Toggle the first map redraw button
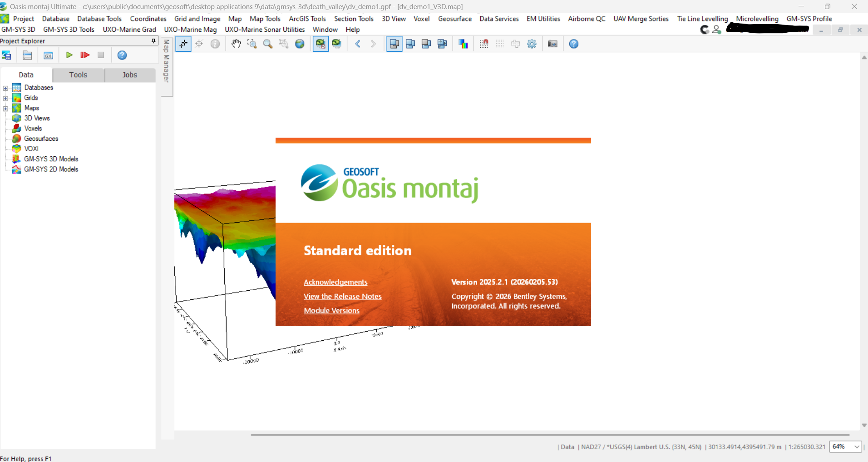 point(321,44)
